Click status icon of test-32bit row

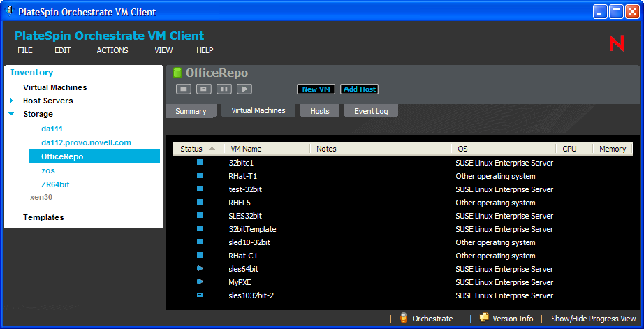(200, 189)
